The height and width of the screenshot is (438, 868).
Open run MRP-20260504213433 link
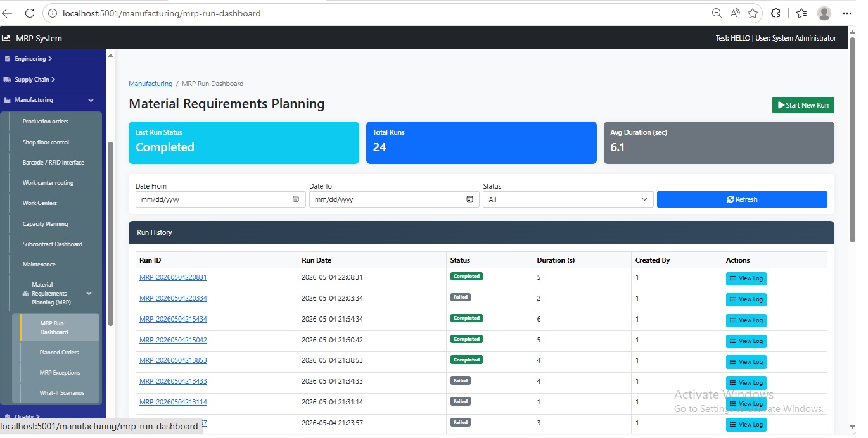coord(173,381)
